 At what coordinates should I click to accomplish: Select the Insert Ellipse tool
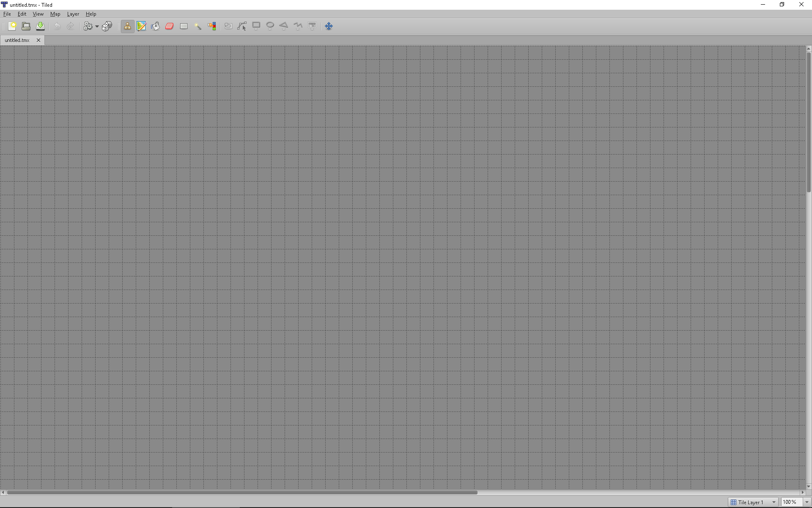tap(270, 26)
